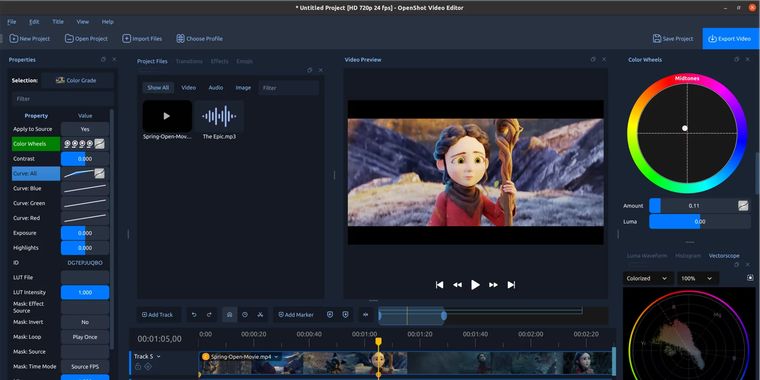Image resolution: width=760 pixels, height=380 pixels.
Task: Click Save Project
Action: (673, 38)
